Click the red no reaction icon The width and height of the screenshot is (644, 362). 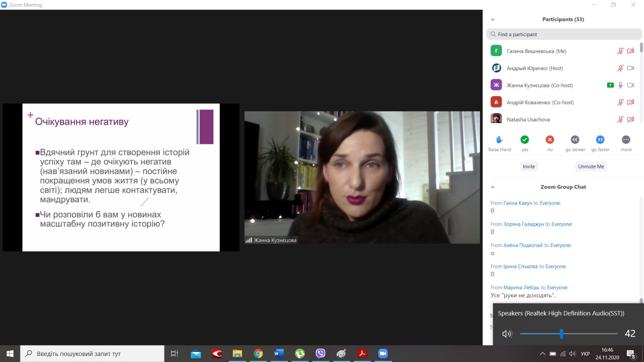[x=550, y=140]
